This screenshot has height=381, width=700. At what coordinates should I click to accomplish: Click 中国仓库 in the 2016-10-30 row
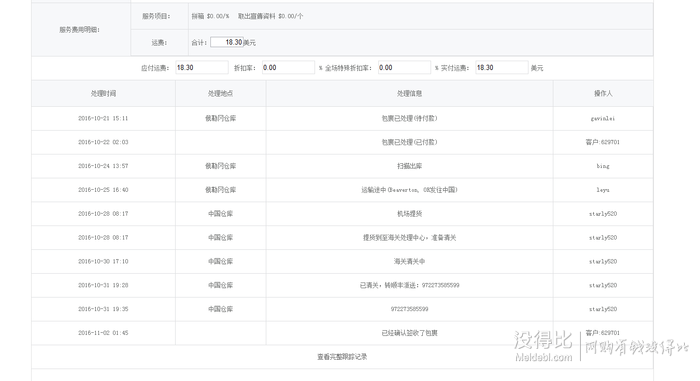click(221, 261)
